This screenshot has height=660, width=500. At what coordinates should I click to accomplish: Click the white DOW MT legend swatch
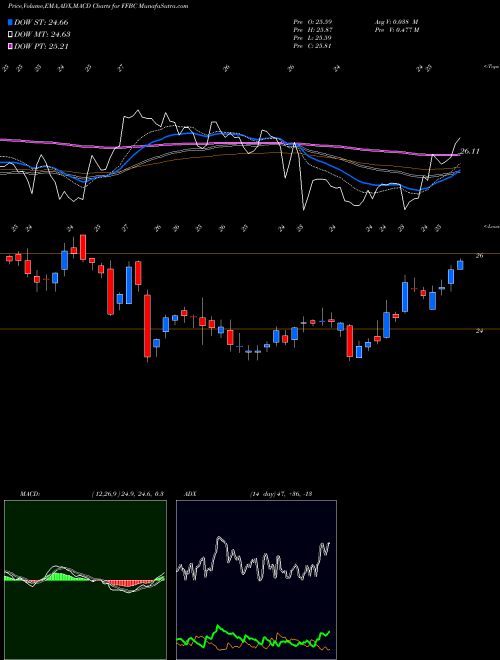pos(11,35)
